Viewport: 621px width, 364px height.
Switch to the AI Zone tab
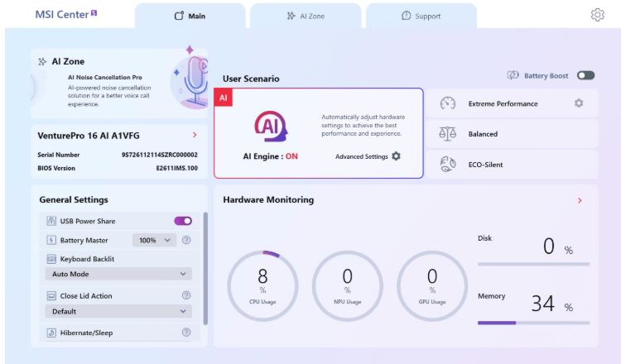pos(306,16)
